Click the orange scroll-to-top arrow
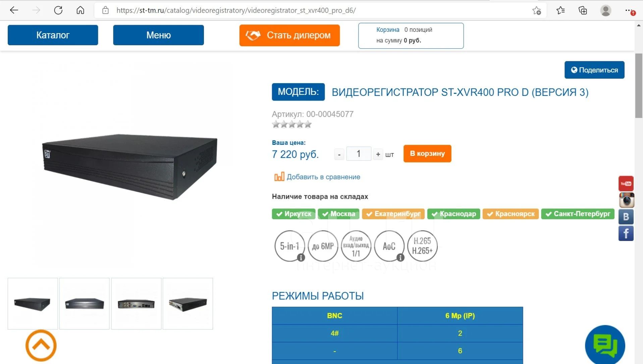The height and width of the screenshot is (364, 643). coord(41,345)
